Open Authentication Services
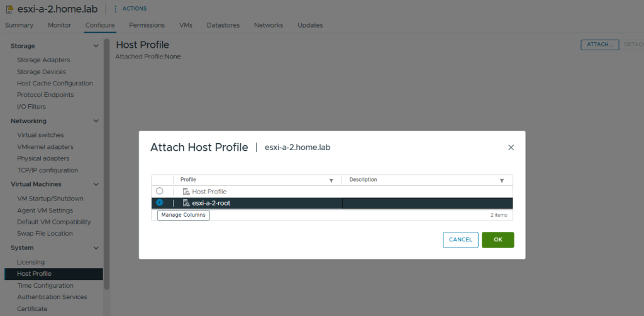 pos(52,297)
